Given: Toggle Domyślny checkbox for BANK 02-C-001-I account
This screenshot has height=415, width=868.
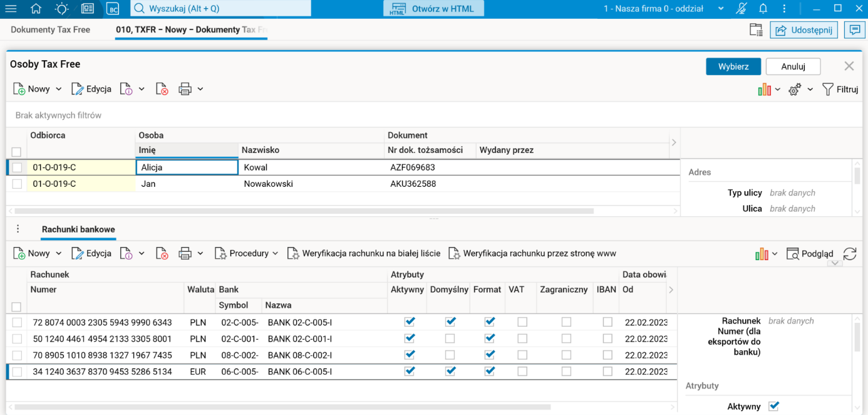Looking at the screenshot, I should (x=450, y=339).
